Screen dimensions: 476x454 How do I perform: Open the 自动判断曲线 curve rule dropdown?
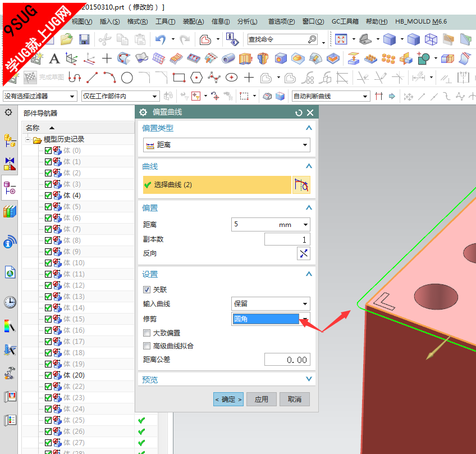pyautogui.click(x=331, y=96)
